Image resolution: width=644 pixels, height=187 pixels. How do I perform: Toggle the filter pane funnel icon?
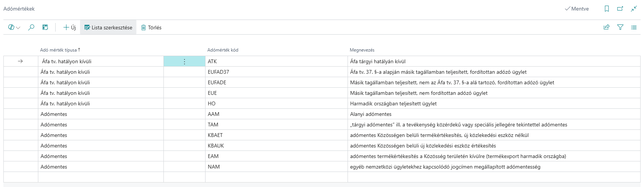(x=620, y=27)
